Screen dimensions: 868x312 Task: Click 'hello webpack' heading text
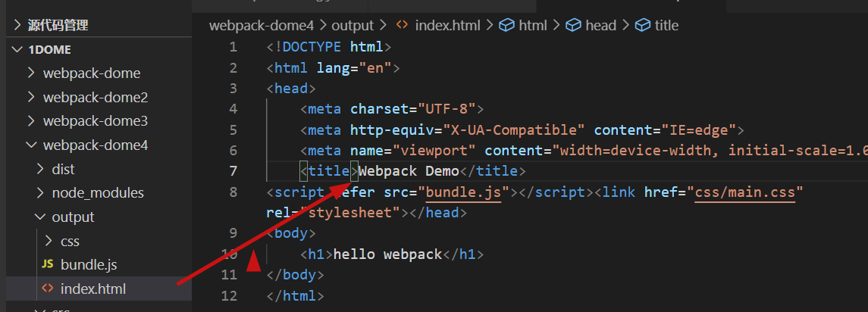click(x=388, y=254)
